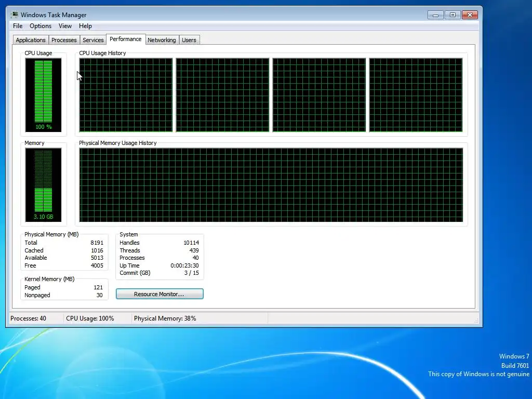532x399 pixels.
Task: Click the Physical Memory (MB) group label
Action: 51,234
